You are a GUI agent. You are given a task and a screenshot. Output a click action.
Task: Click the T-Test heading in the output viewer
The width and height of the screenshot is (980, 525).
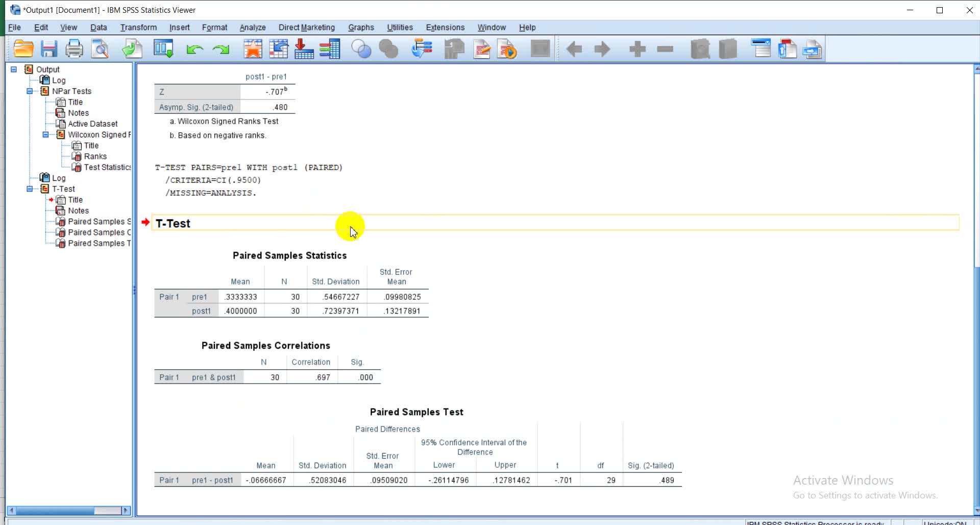coord(173,223)
